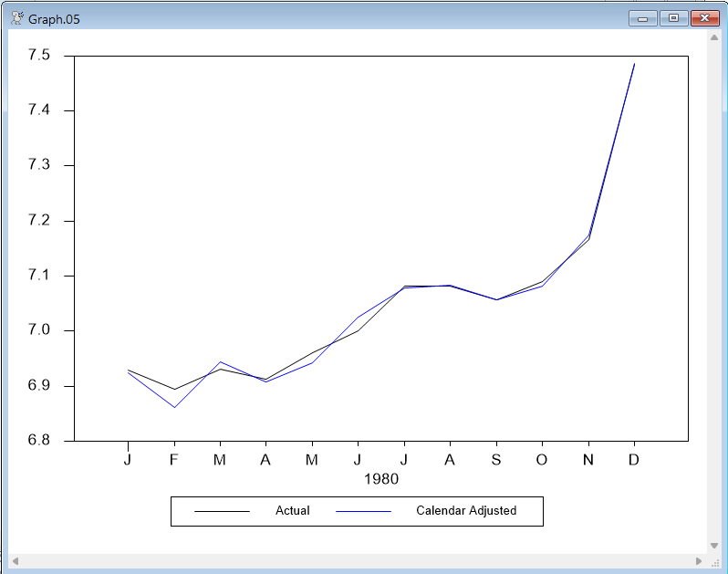
Task: Select the 'D' December month label
Action: coord(633,459)
